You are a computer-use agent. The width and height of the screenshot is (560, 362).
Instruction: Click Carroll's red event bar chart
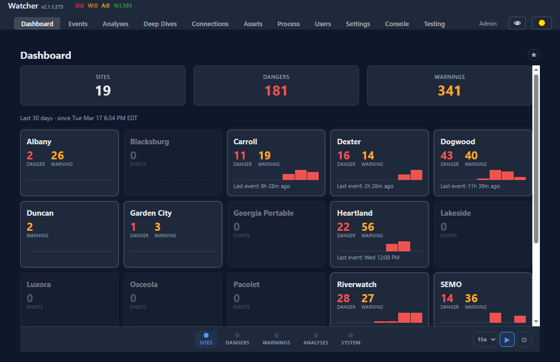tap(301, 175)
